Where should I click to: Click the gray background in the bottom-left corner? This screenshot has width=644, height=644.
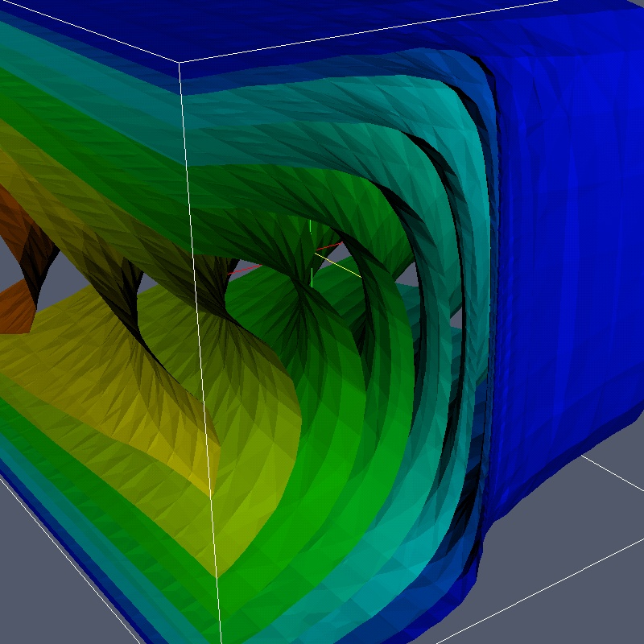tap(40, 596)
